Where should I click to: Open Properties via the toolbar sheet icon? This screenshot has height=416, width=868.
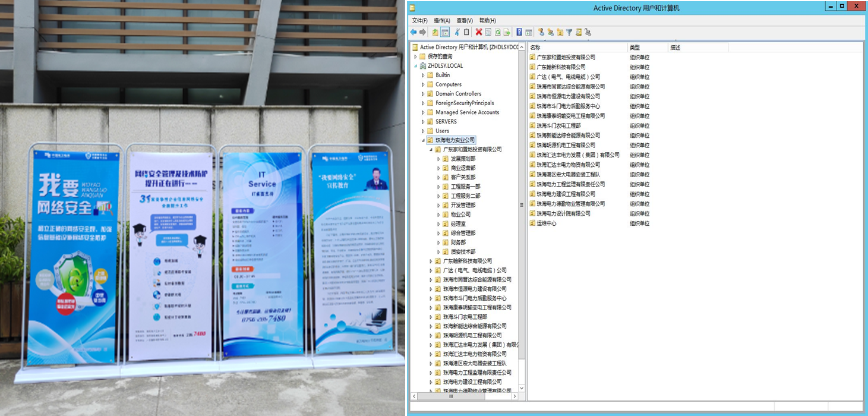click(488, 32)
